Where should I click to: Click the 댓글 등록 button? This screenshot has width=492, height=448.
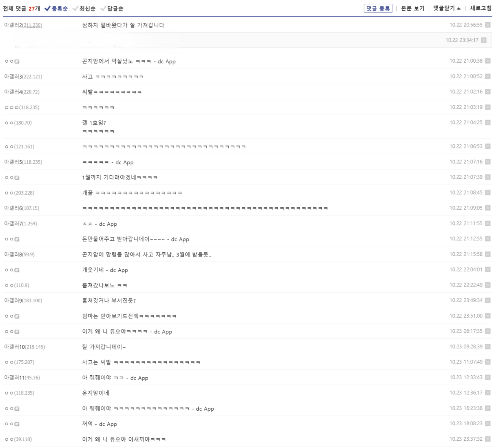pyautogui.click(x=378, y=8)
